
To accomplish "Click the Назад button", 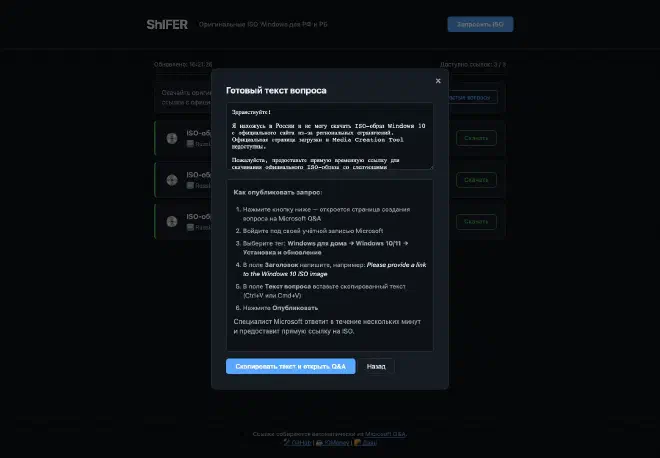I will (x=376, y=366).
